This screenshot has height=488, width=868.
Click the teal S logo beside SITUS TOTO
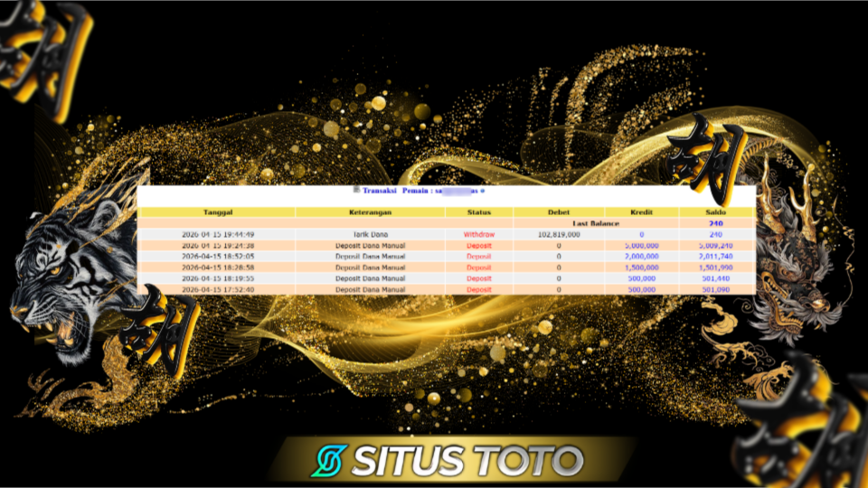coord(331,461)
